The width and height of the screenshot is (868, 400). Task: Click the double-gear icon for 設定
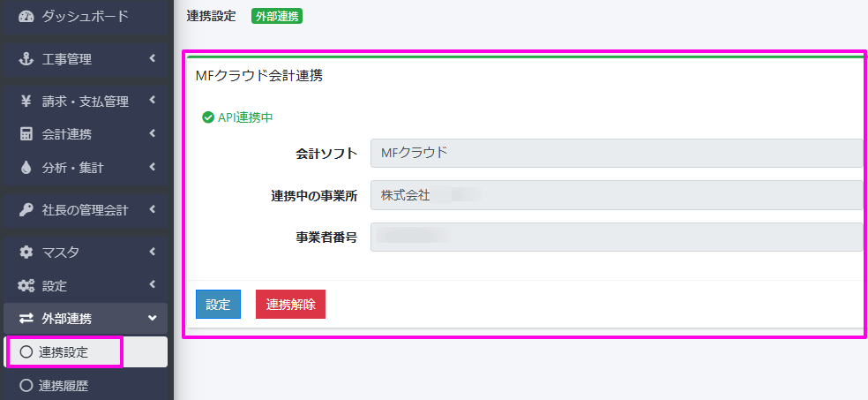click(x=26, y=286)
